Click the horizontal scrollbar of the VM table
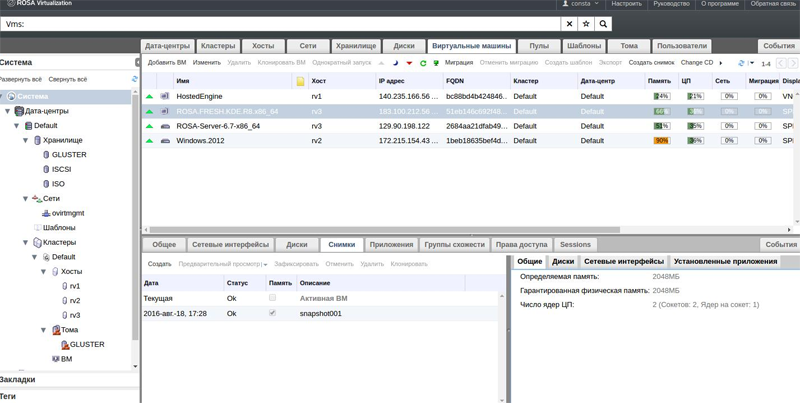This screenshot has height=403, width=800. [x=385, y=230]
